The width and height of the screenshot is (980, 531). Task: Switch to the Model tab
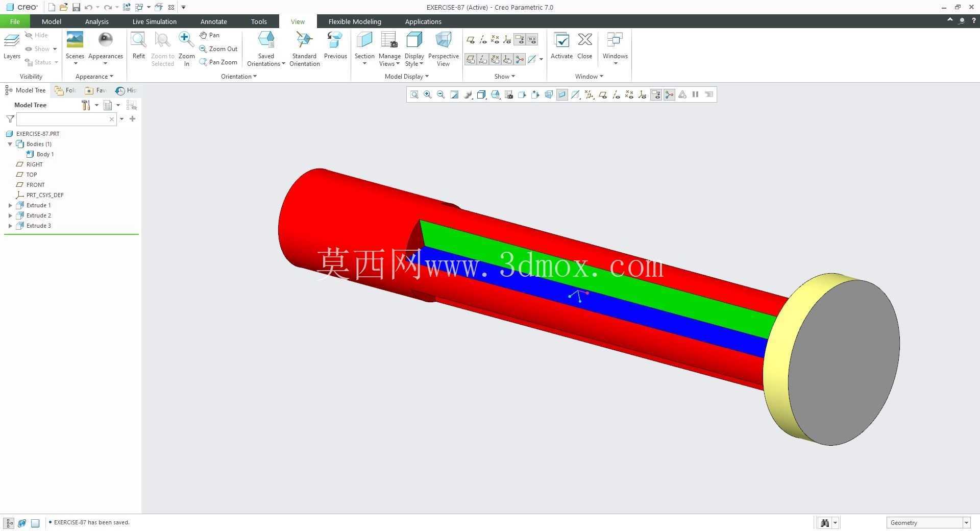coord(52,21)
